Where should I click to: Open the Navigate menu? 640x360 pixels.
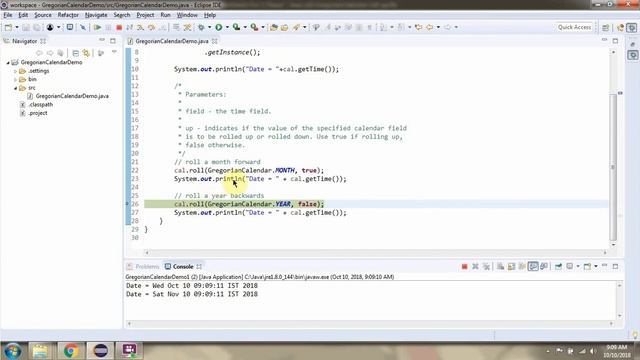96,15
